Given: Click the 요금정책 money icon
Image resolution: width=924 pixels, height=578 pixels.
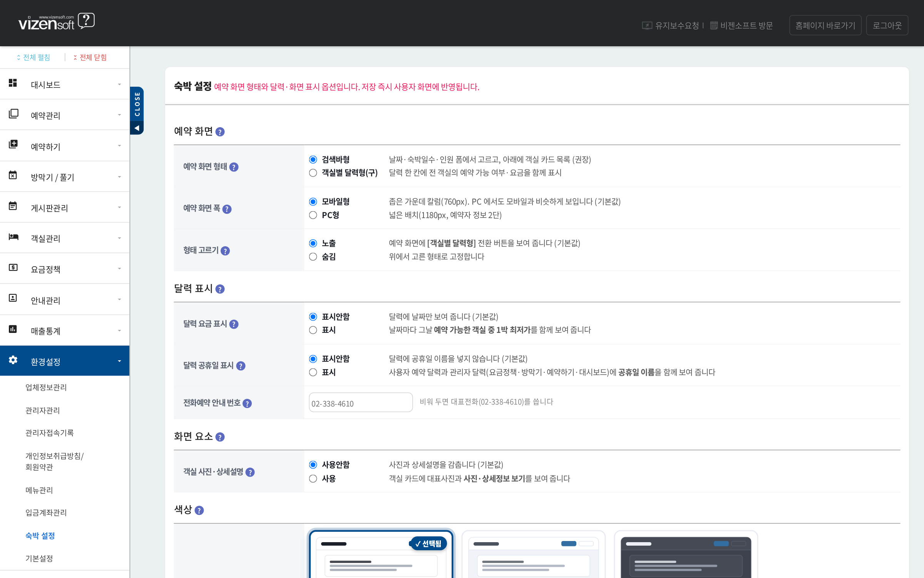Looking at the screenshot, I should coord(13,267).
